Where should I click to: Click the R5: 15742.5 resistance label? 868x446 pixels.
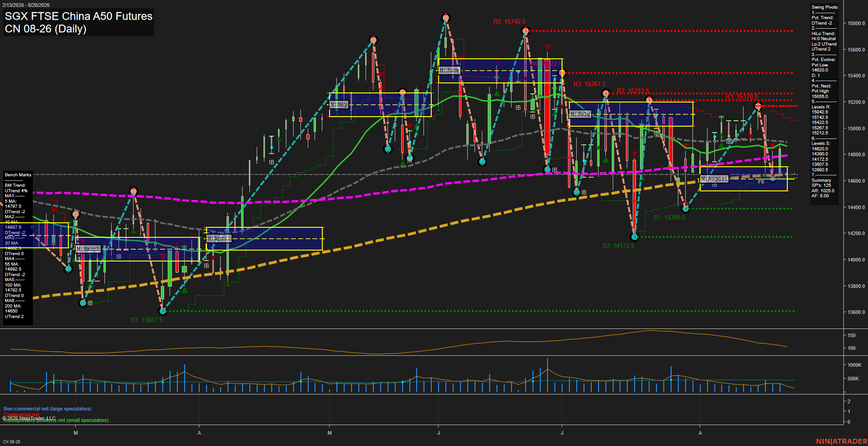(x=509, y=21)
